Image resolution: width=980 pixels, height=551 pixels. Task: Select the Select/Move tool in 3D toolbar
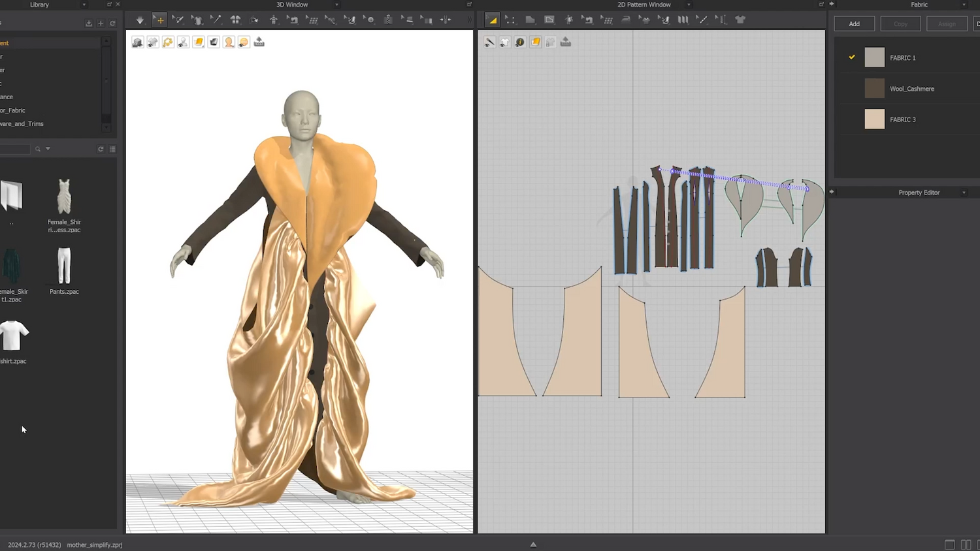click(x=159, y=20)
